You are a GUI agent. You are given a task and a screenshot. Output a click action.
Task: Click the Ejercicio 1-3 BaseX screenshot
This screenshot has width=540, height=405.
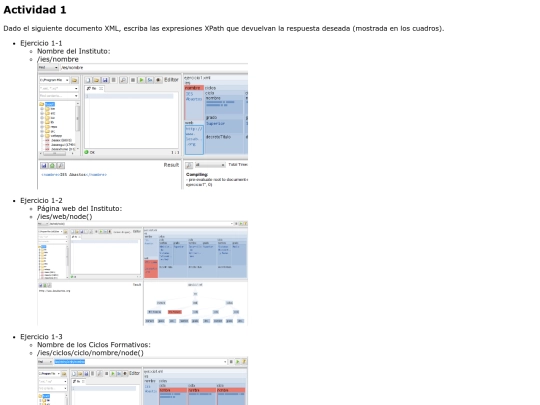pos(143,381)
